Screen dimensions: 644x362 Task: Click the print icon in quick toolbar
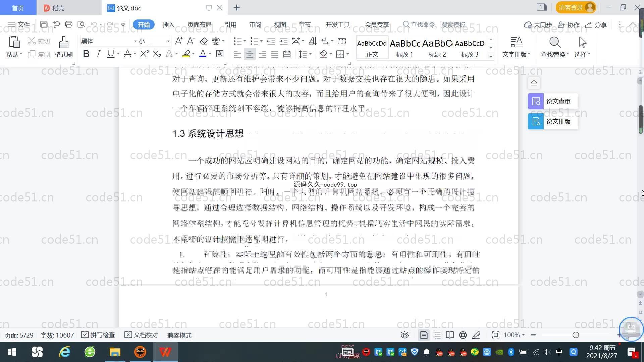tap(69, 24)
